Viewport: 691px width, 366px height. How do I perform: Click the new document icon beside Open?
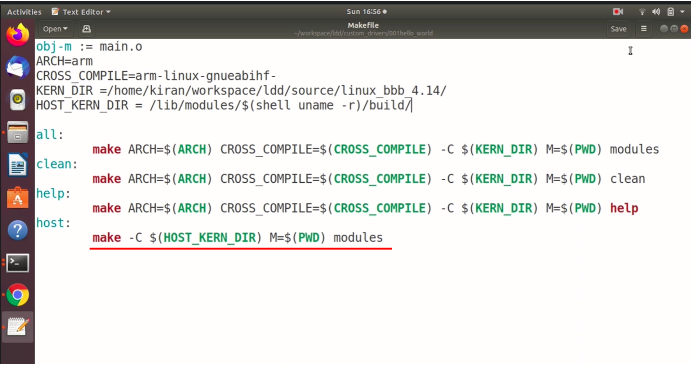coord(86,29)
